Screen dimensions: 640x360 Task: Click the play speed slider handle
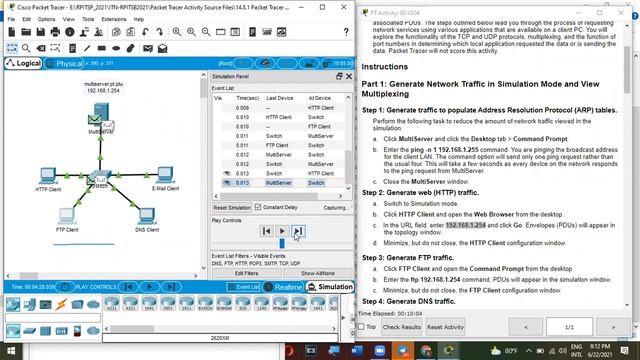[x=282, y=243]
